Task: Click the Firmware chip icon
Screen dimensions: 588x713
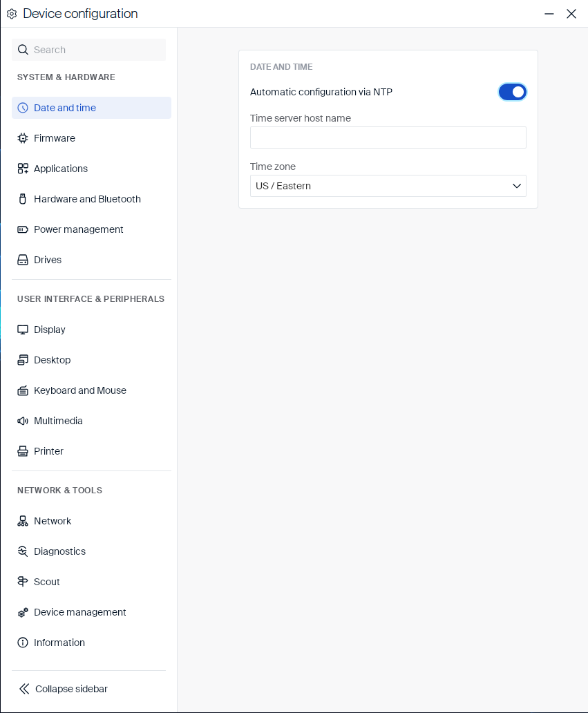Action: click(23, 138)
